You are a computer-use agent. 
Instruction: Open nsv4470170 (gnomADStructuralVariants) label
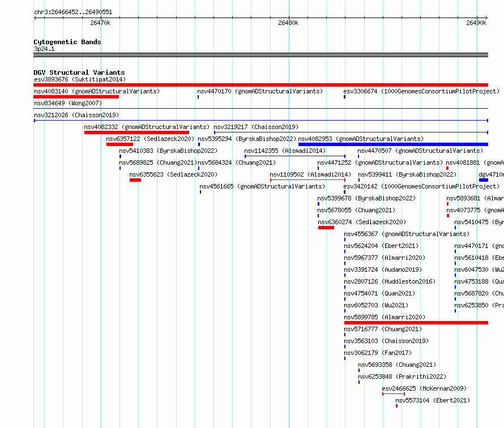[260, 91]
